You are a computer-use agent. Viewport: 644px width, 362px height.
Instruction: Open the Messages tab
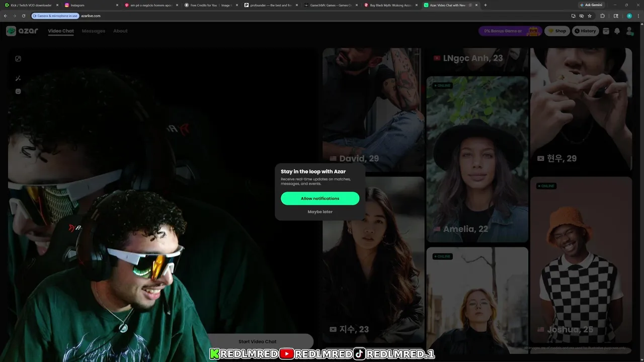coord(94,31)
